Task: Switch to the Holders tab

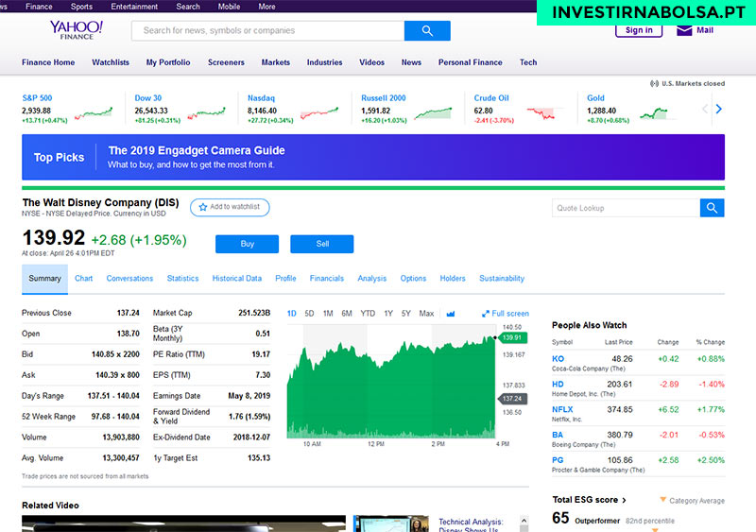Action: pos(453,279)
